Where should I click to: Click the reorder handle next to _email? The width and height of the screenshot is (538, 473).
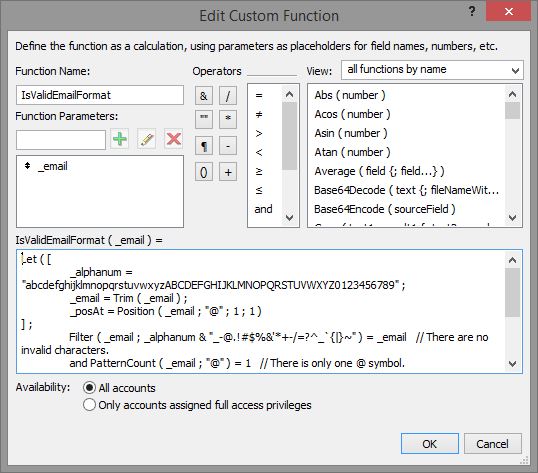click(27, 166)
